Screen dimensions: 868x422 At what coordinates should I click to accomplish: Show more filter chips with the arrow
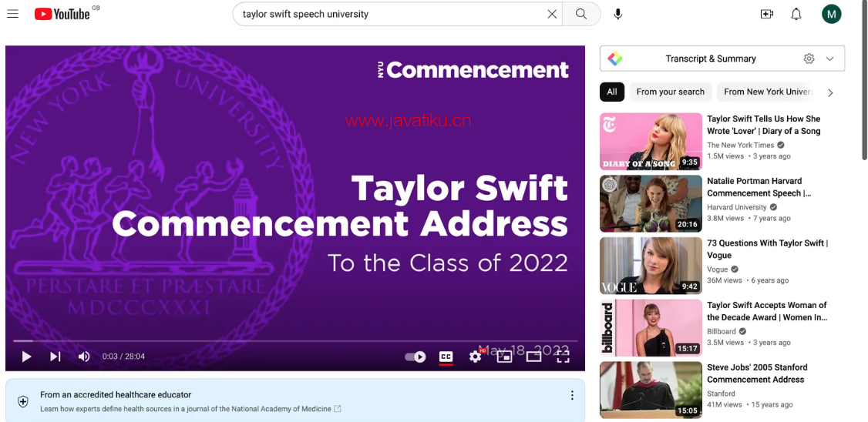830,93
